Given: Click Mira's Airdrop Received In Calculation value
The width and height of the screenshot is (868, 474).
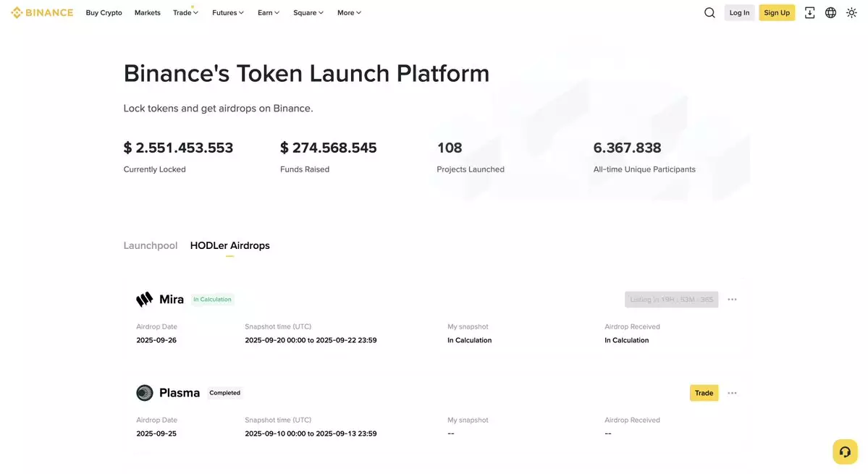Looking at the screenshot, I should [x=627, y=340].
